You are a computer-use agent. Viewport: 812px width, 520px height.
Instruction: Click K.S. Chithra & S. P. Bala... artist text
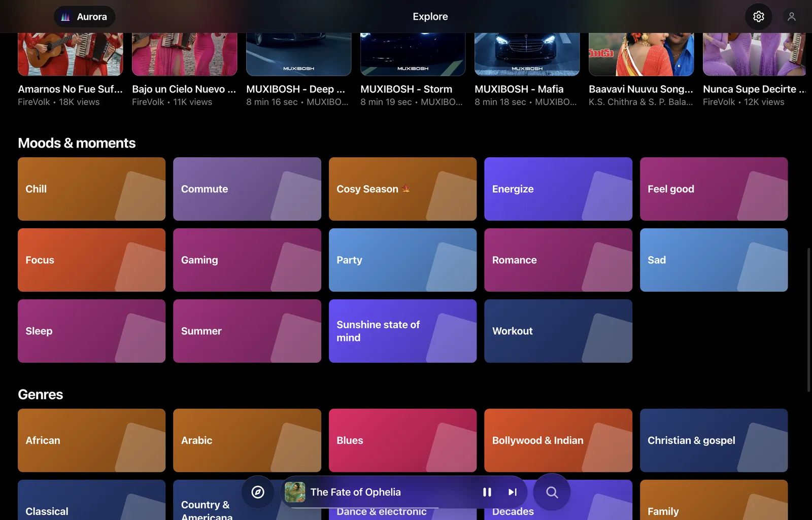[640, 102]
